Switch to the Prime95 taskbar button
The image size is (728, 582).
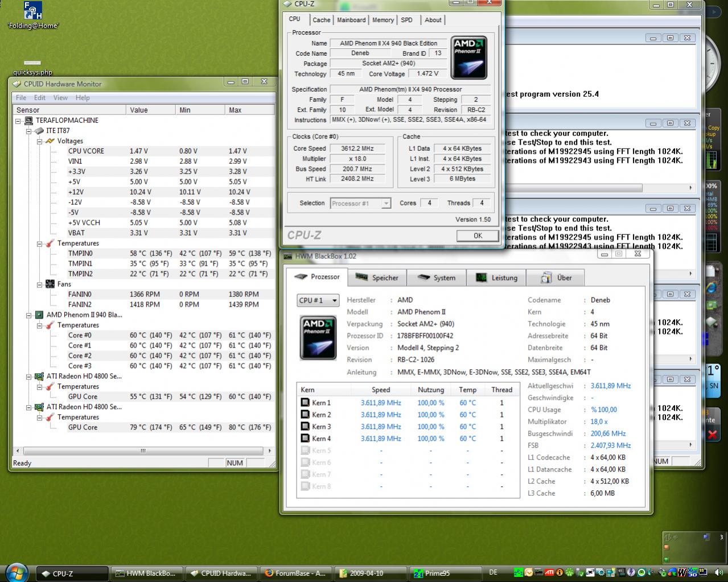click(446, 573)
